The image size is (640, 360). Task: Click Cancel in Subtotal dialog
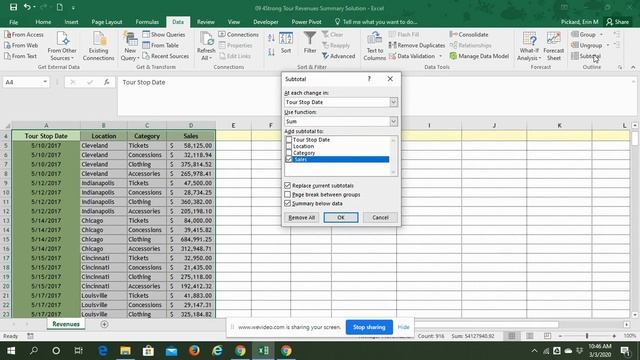pyautogui.click(x=380, y=218)
